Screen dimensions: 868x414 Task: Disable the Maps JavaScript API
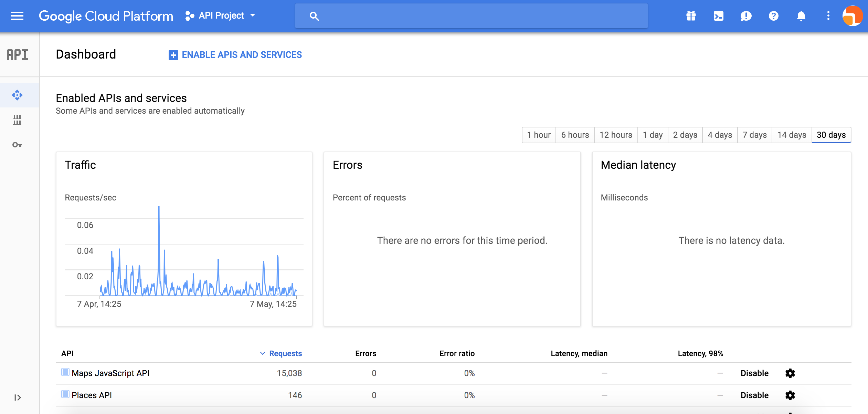tap(754, 373)
